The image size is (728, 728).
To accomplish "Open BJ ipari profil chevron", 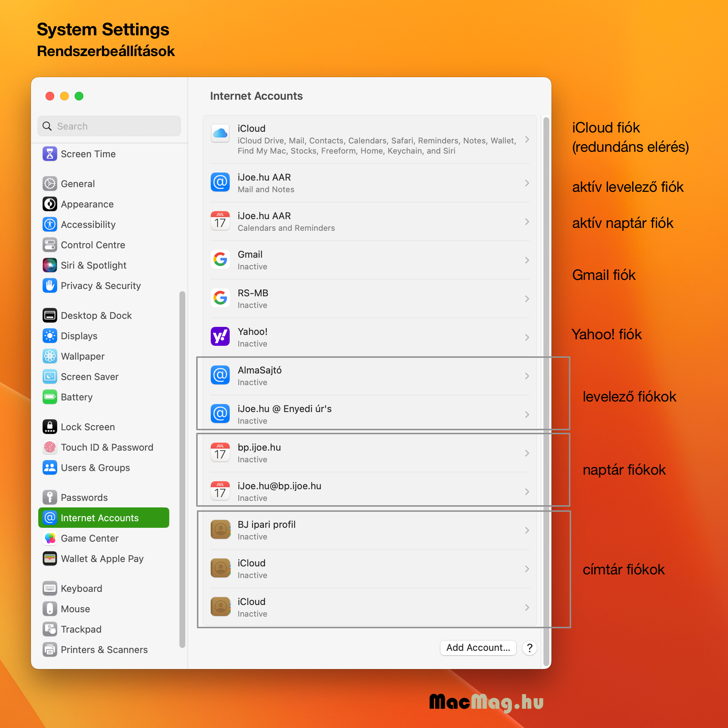I will coord(527,530).
